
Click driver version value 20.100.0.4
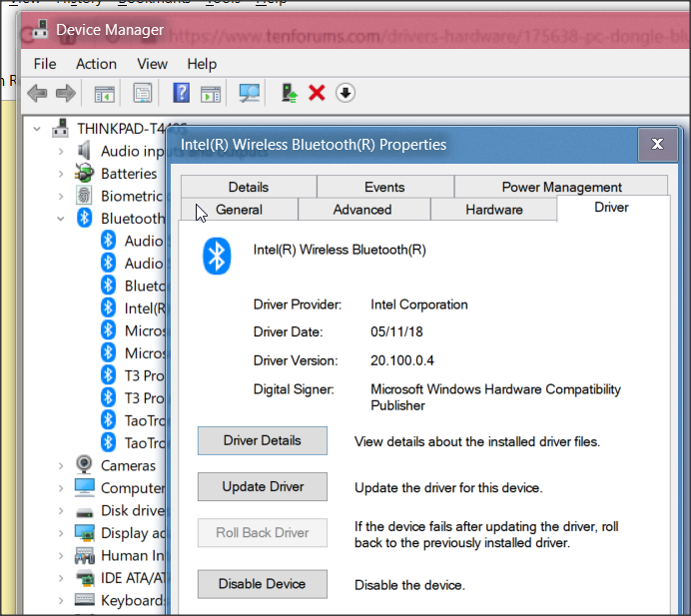401,360
